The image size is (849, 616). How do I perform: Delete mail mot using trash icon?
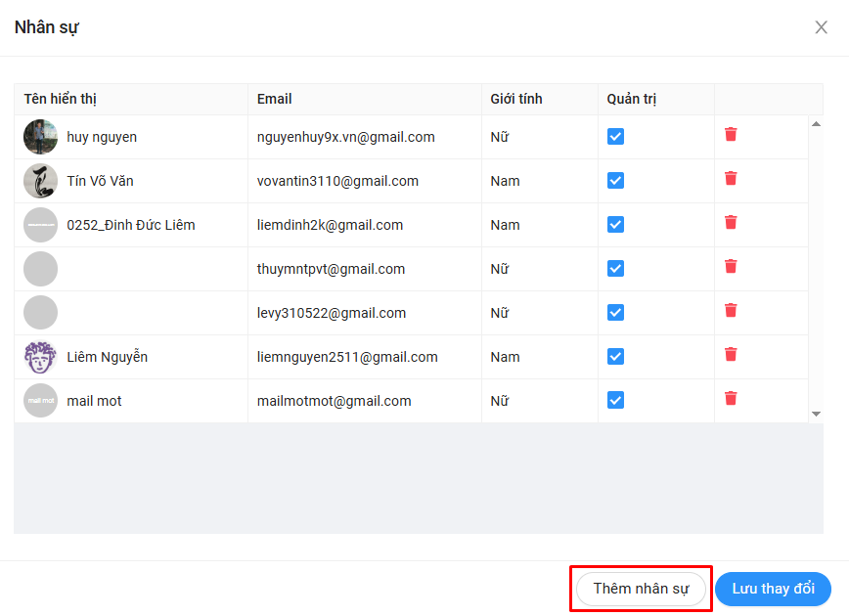tap(731, 399)
